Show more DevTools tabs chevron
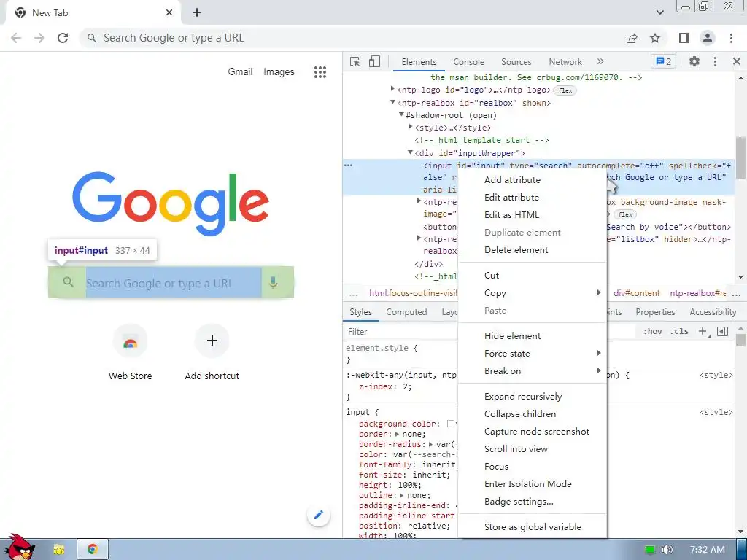Screen dimensions: 747x560 [x=600, y=61]
